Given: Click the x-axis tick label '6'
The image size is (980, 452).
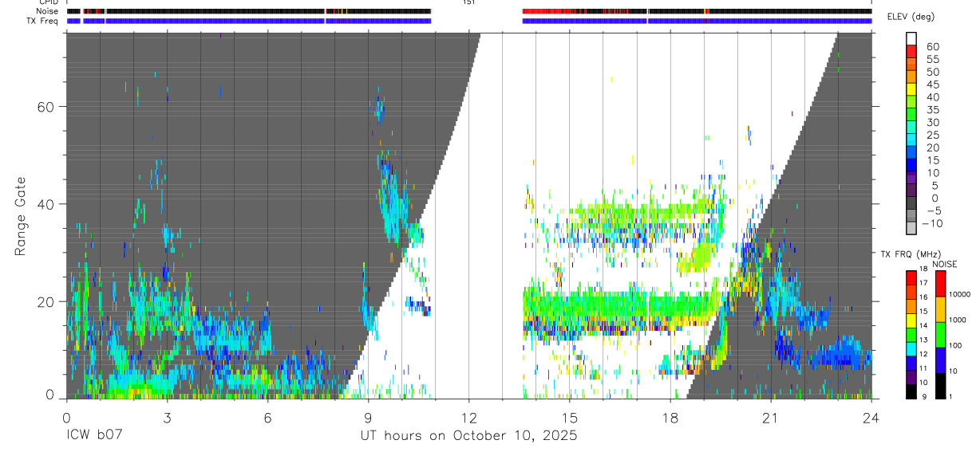Looking at the screenshot, I should click(267, 417).
